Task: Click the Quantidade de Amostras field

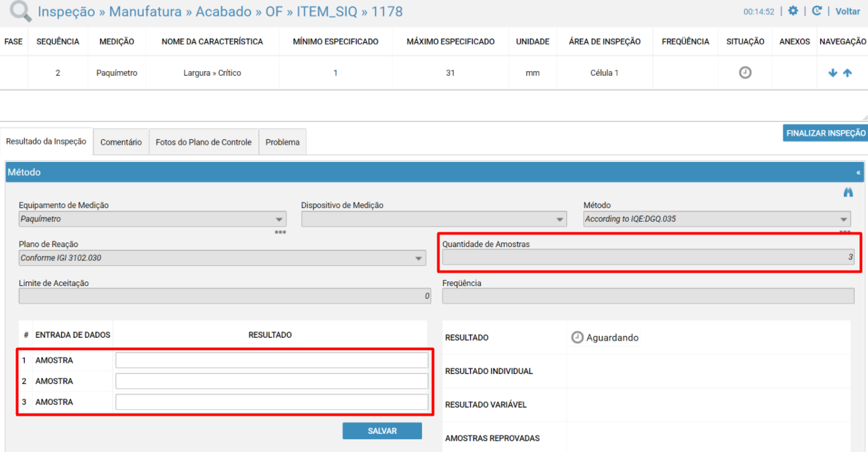Action: [648, 257]
